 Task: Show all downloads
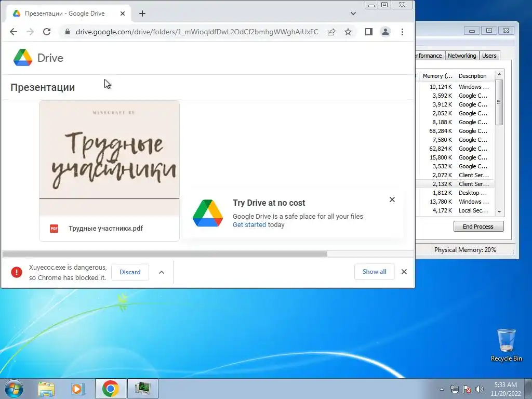pos(374,272)
